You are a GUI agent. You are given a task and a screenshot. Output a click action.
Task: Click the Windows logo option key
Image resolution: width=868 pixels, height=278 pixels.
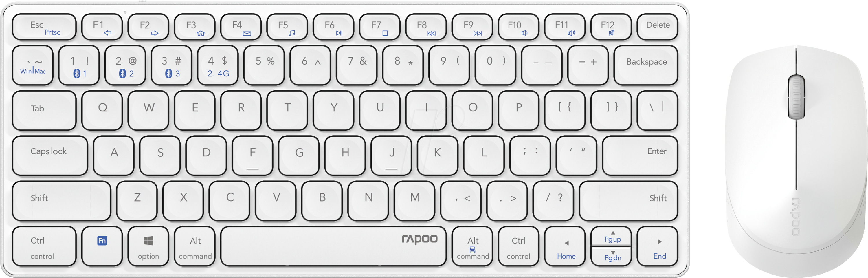[148, 246]
